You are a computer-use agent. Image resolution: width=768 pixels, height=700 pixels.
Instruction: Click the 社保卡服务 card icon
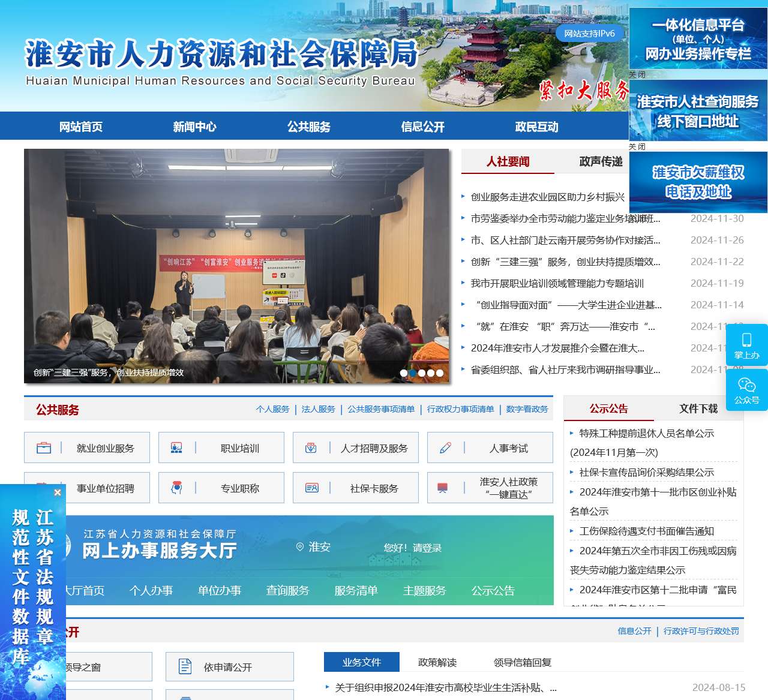[x=313, y=488]
